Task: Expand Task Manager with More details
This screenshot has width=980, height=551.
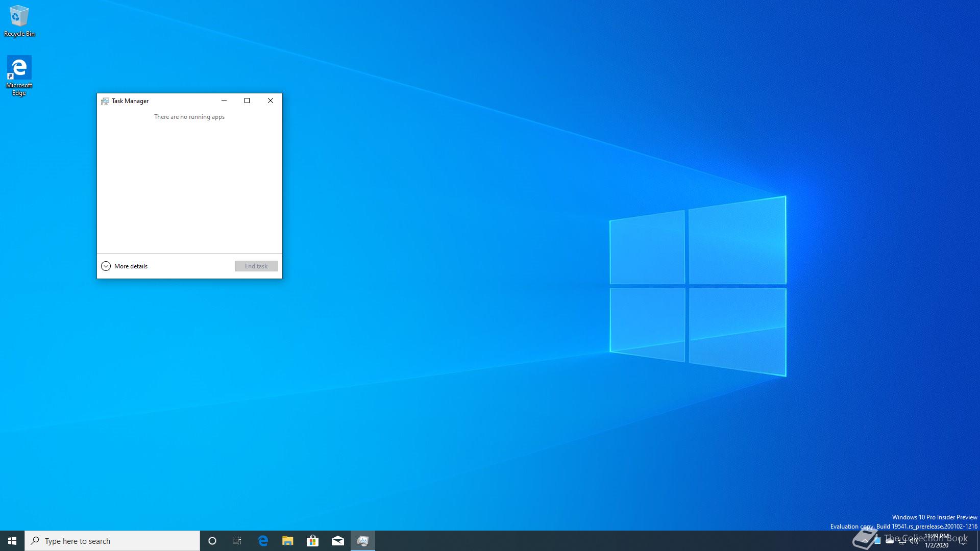Action: [125, 266]
